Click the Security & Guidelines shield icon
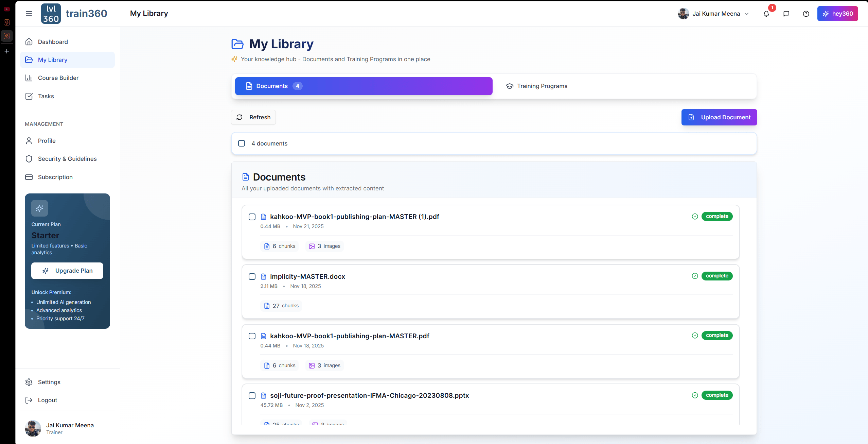 (x=29, y=158)
